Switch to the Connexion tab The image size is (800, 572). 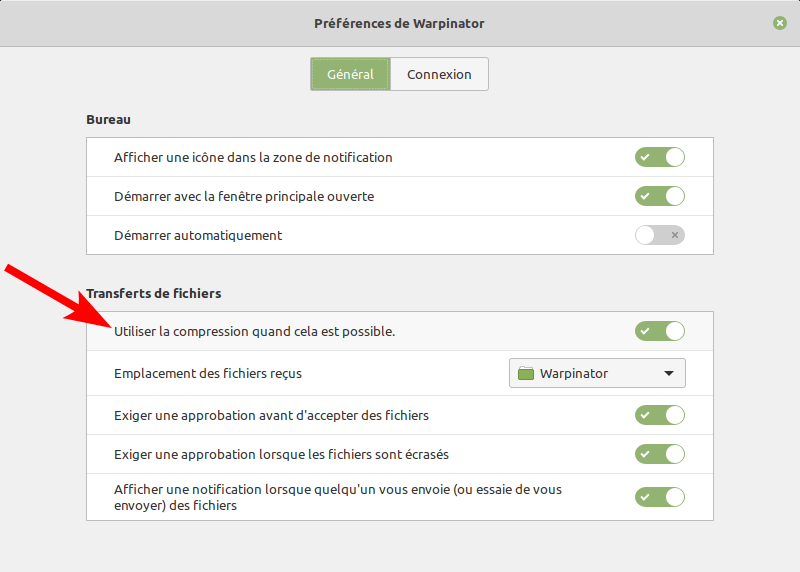pyautogui.click(x=439, y=74)
